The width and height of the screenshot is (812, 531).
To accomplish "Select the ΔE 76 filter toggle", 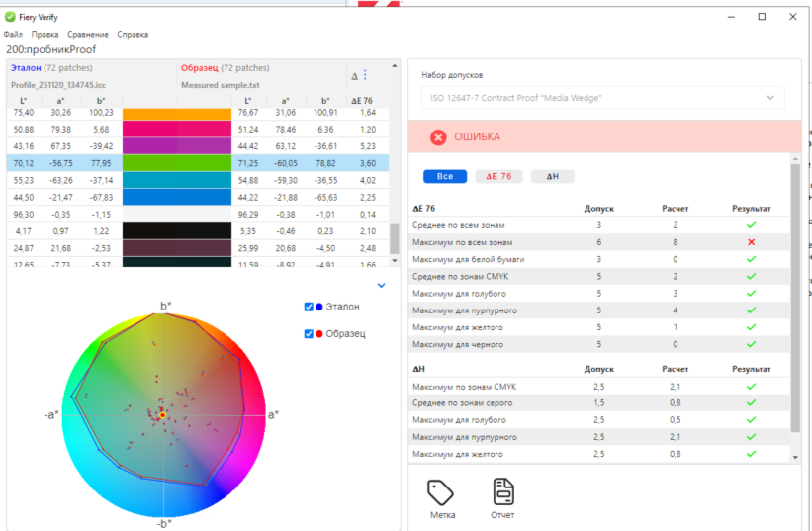I will [x=498, y=176].
